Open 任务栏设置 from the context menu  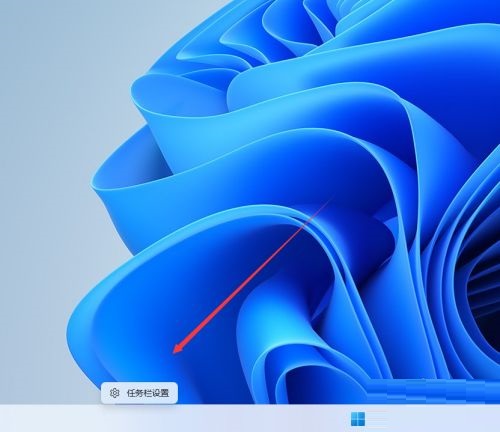139,393
